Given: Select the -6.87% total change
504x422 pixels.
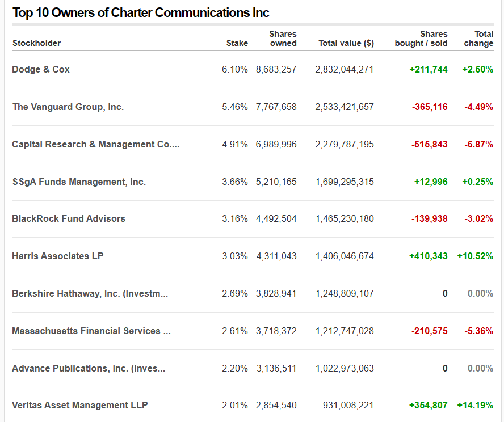Looking at the screenshot, I should (x=479, y=144).
